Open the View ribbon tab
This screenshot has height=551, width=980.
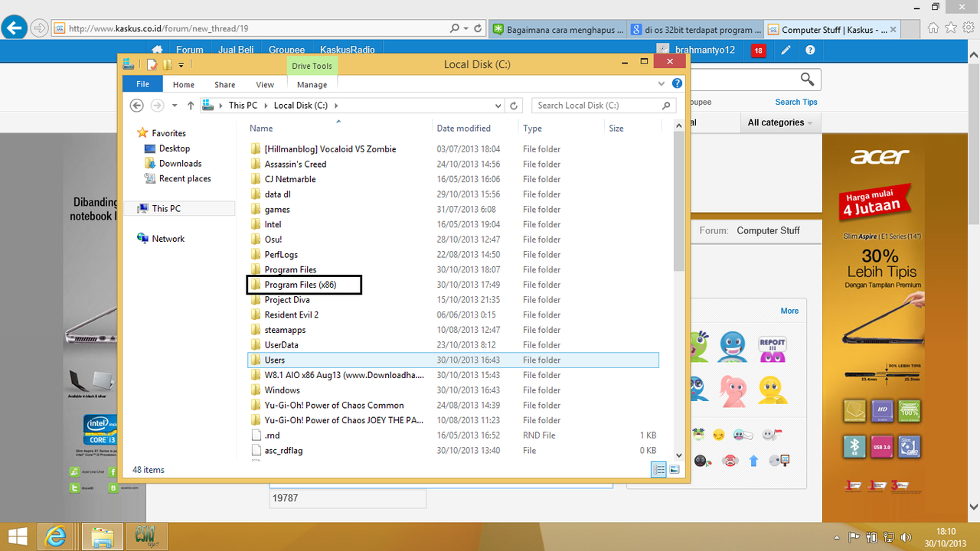click(x=265, y=84)
